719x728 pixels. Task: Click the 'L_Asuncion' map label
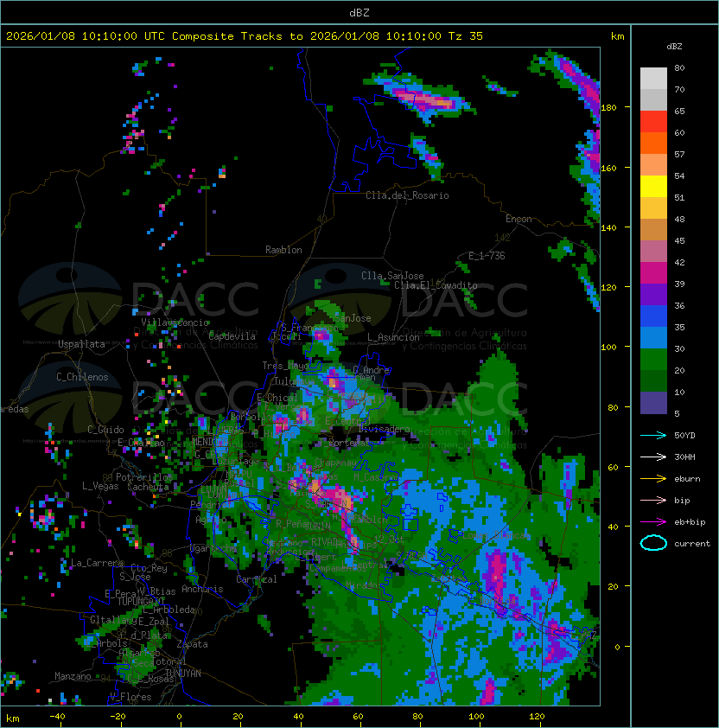tap(393, 337)
